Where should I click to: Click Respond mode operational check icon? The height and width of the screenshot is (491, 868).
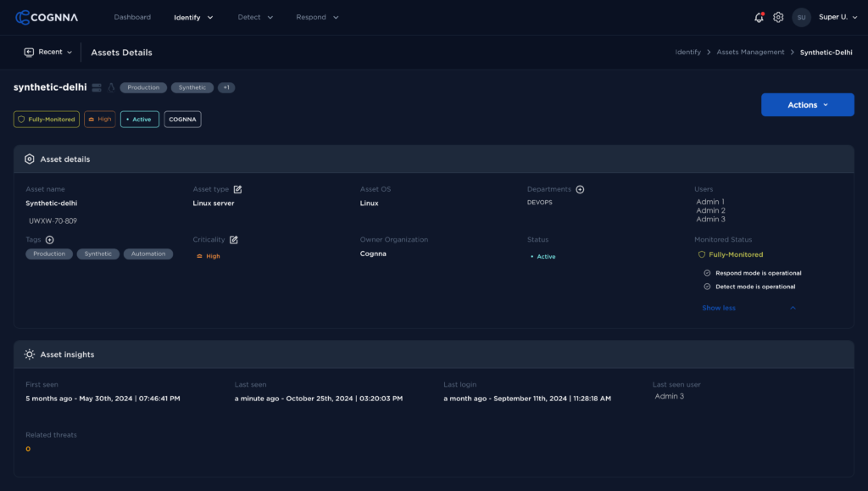707,273
